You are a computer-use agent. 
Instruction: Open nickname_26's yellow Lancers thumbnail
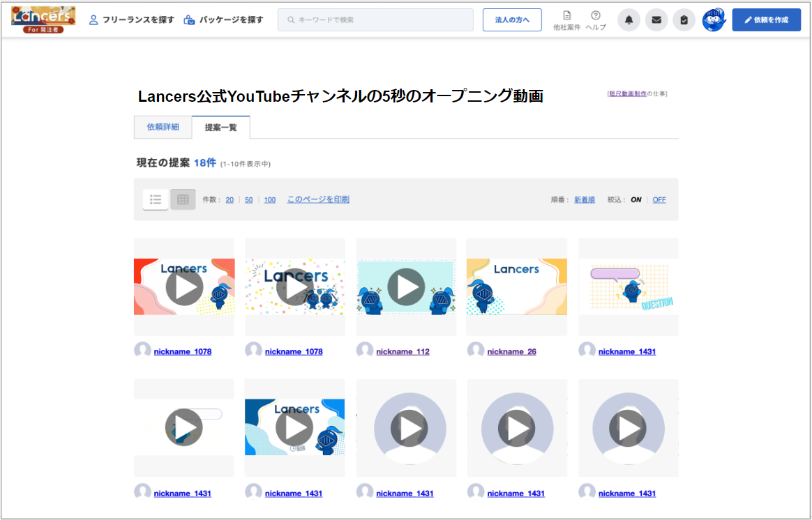click(x=517, y=286)
